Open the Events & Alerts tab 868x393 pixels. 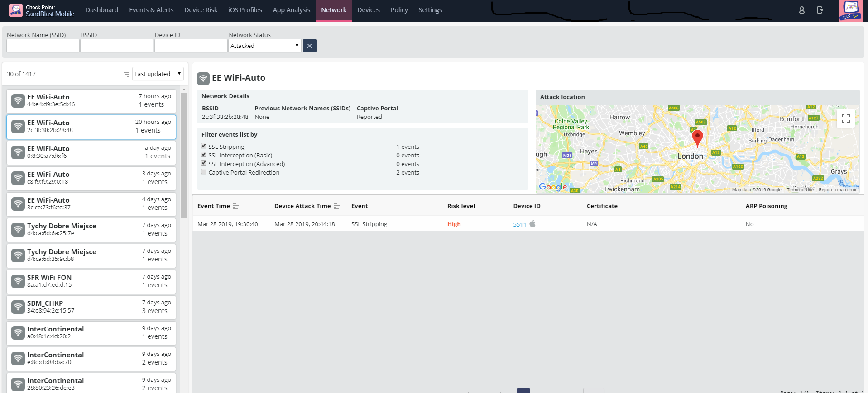[x=151, y=10]
